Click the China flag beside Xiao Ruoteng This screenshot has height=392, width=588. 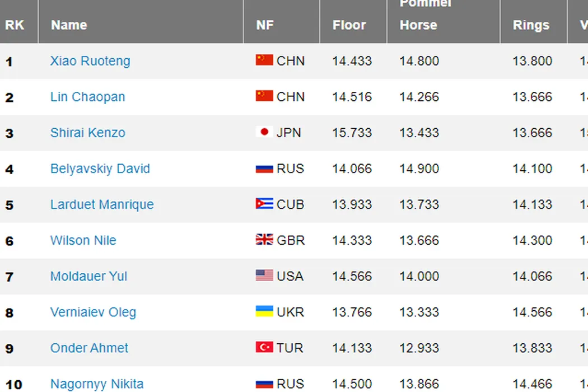pyautogui.click(x=264, y=60)
